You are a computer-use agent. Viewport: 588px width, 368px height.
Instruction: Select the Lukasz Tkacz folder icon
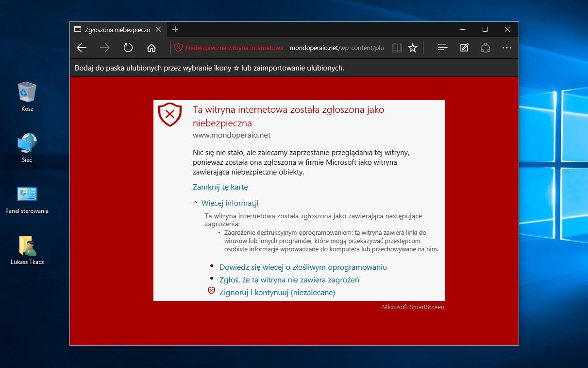pyautogui.click(x=27, y=250)
